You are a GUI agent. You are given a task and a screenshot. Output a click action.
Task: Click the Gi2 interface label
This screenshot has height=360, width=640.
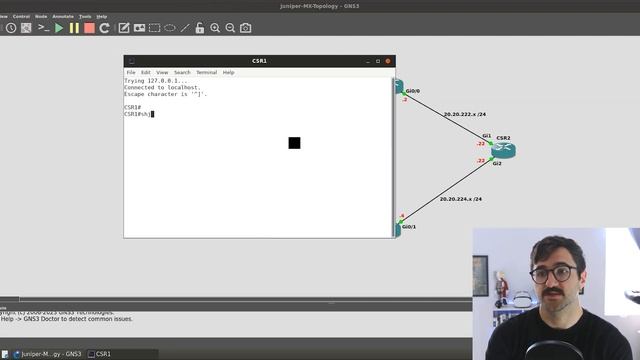[x=497, y=164]
